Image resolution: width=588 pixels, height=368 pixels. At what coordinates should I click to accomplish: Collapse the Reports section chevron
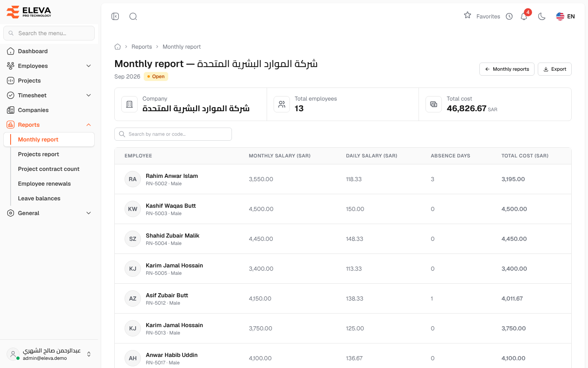pos(89,125)
